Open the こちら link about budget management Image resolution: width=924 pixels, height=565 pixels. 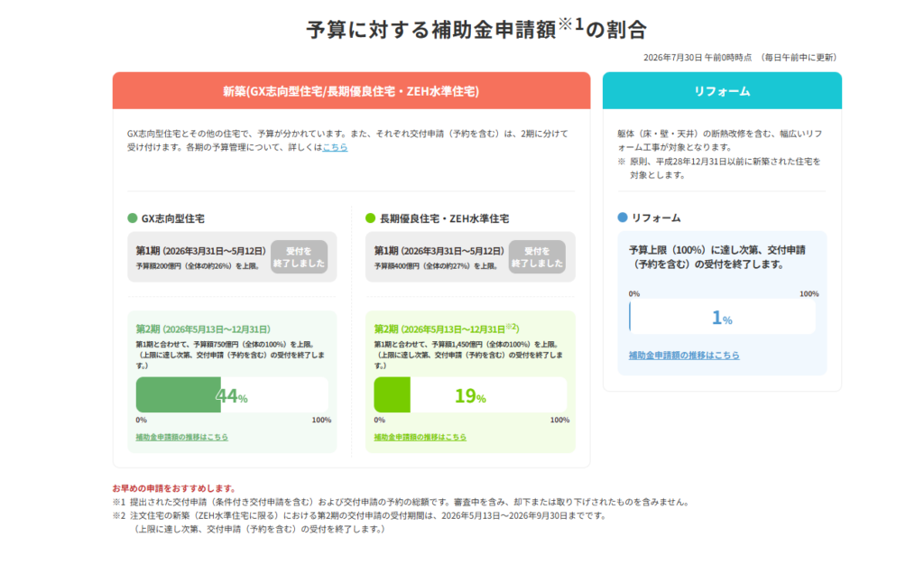tap(335, 147)
